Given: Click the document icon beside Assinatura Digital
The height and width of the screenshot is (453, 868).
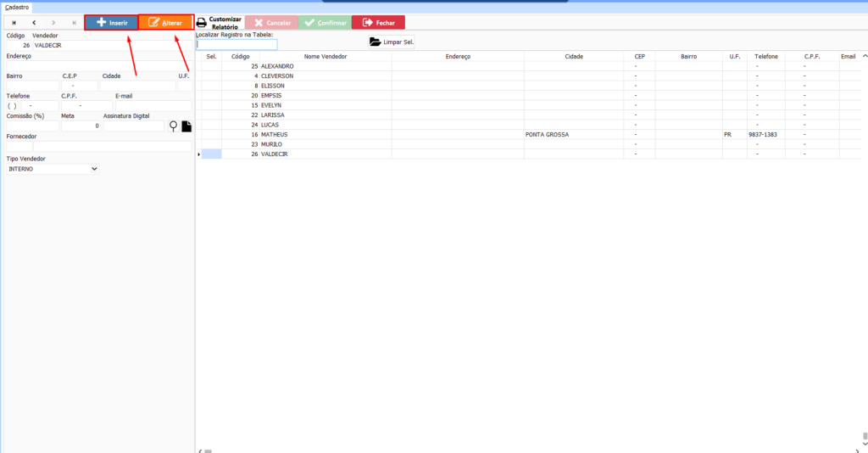Looking at the screenshot, I should coord(186,126).
